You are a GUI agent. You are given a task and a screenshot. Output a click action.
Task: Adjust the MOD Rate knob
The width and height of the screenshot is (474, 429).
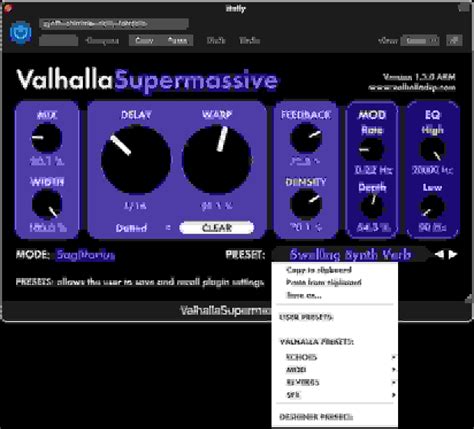pyautogui.click(x=371, y=150)
